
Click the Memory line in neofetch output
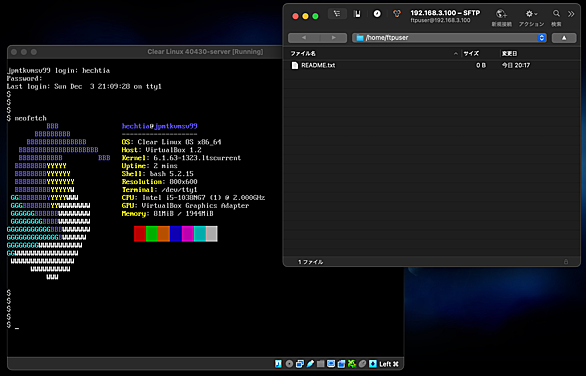(167, 213)
